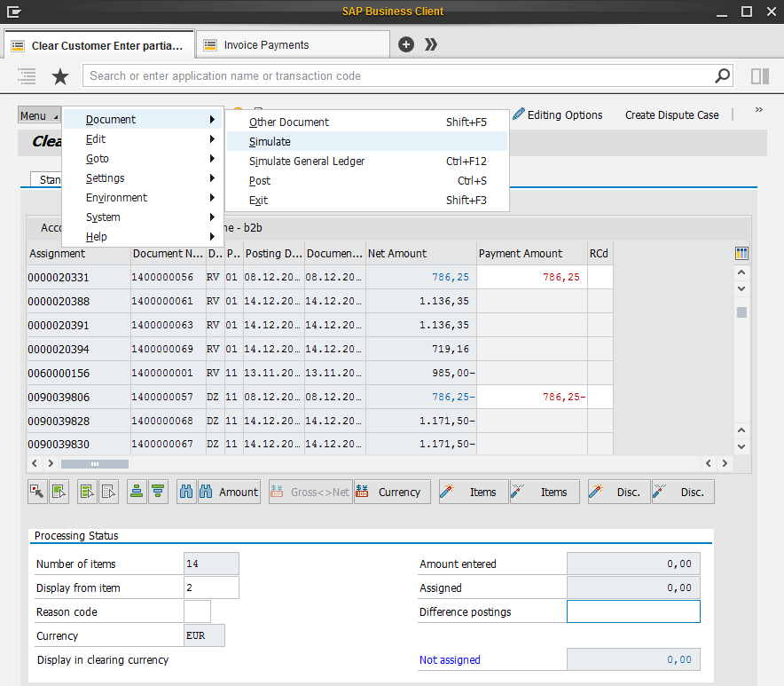Deactivate Items with the dim wand button
Screen dimensions: 784x686
[545, 492]
